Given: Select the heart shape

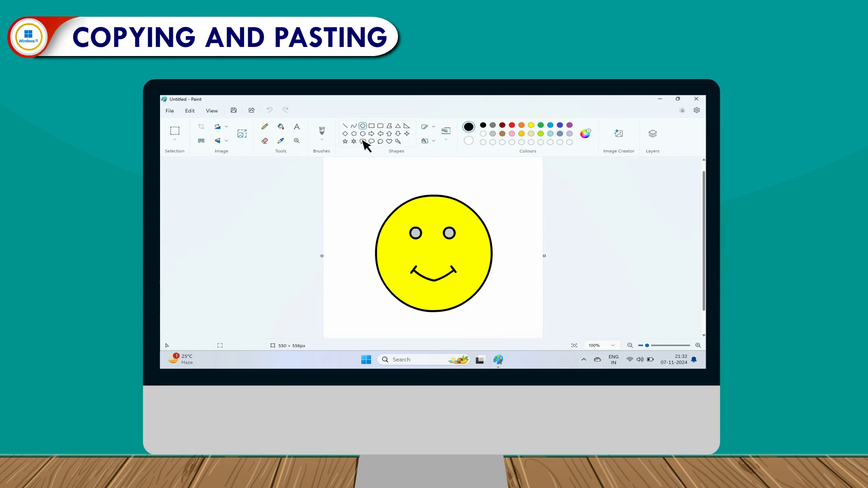Looking at the screenshot, I should [389, 141].
